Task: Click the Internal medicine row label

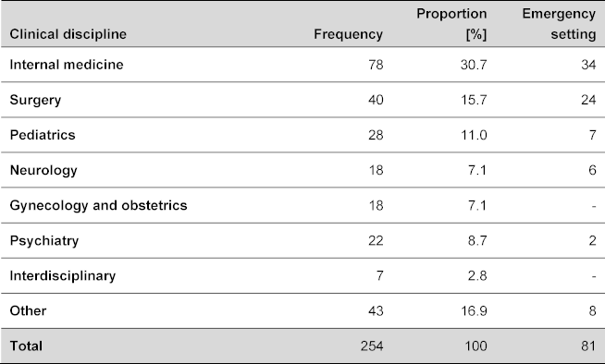Action: [x=67, y=65]
